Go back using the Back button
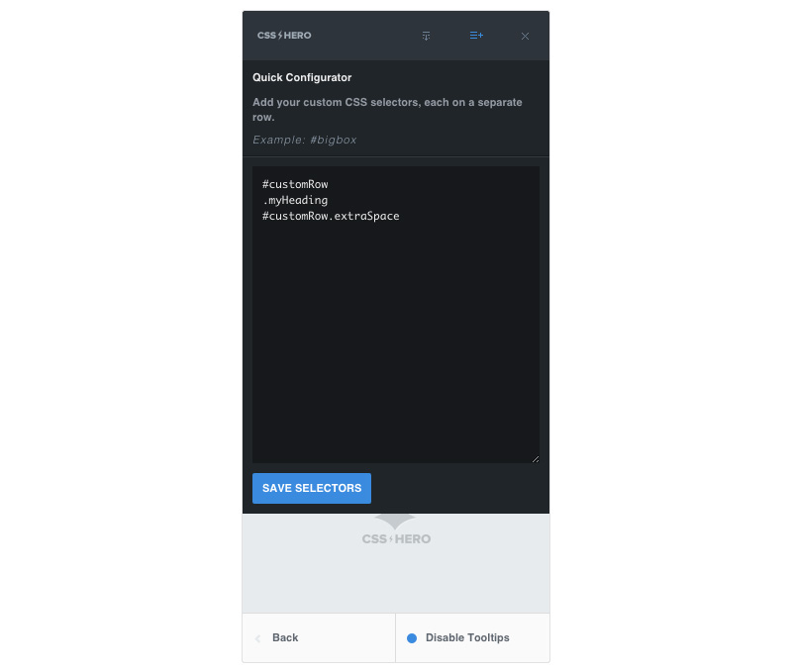 tap(319, 637)
